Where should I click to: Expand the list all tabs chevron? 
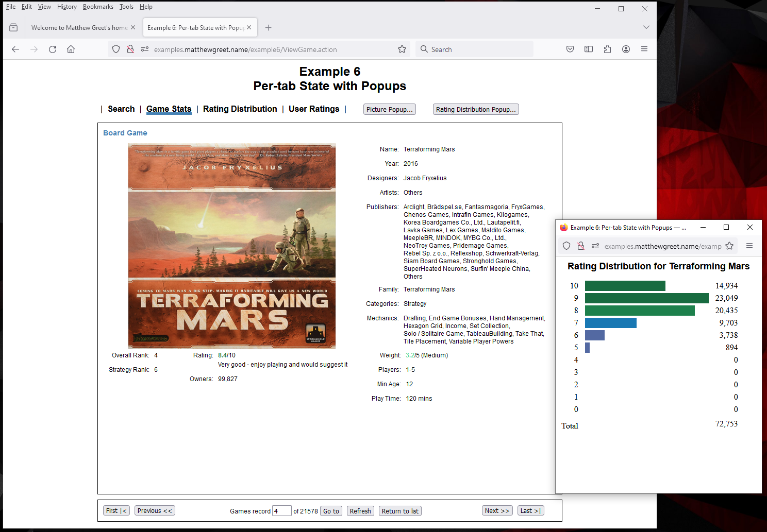[x=646, y=27]
